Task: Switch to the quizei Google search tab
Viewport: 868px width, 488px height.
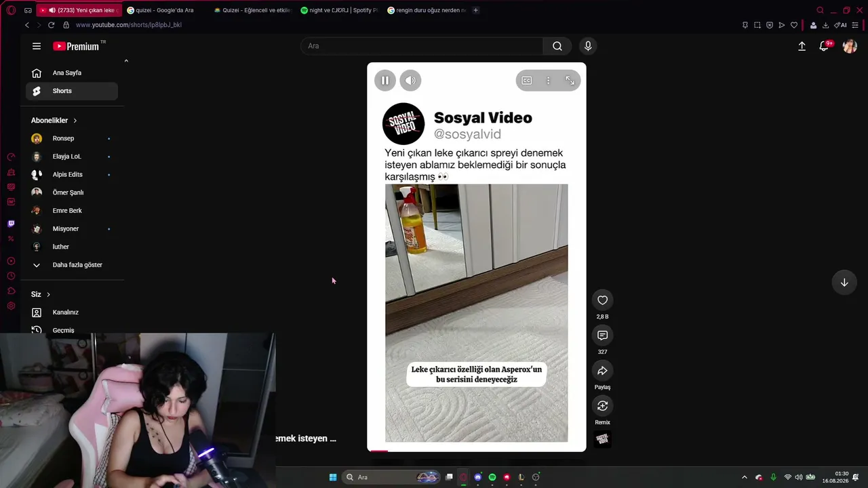Action: coord(165,10)
